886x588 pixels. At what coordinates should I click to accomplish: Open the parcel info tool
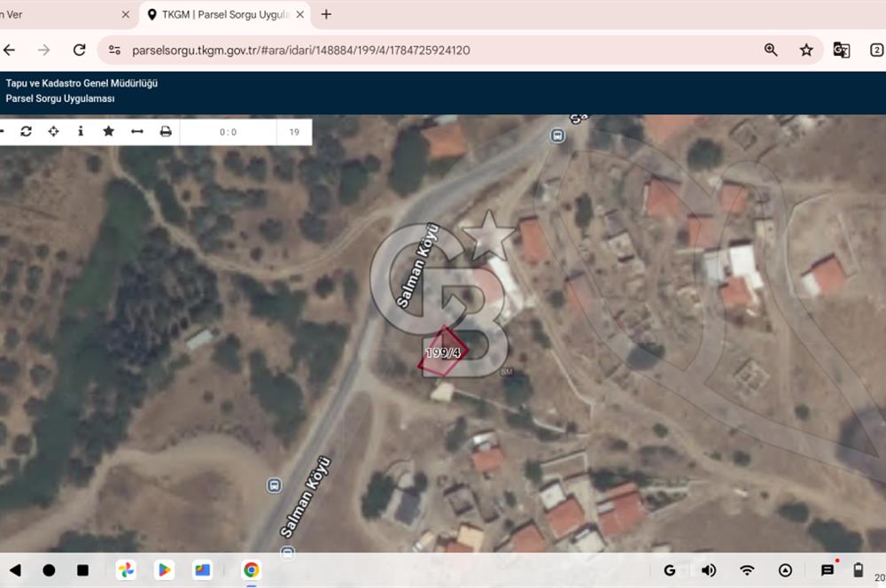[81, 132]
